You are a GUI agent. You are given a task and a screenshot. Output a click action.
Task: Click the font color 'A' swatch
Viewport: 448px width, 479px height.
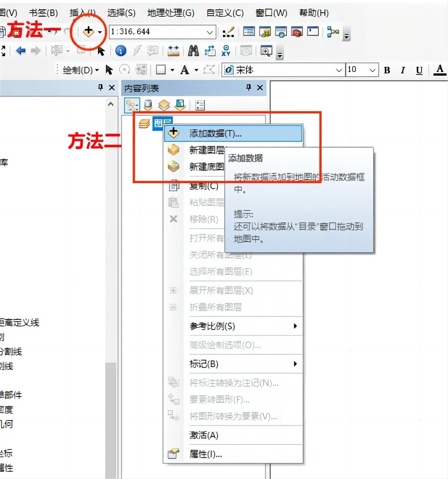[440, 70]
